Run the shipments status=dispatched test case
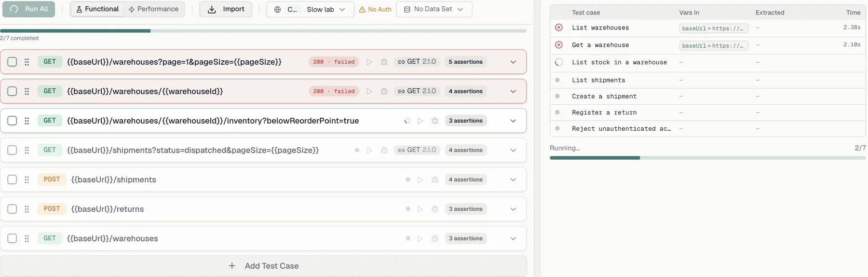 coord(369,150)
